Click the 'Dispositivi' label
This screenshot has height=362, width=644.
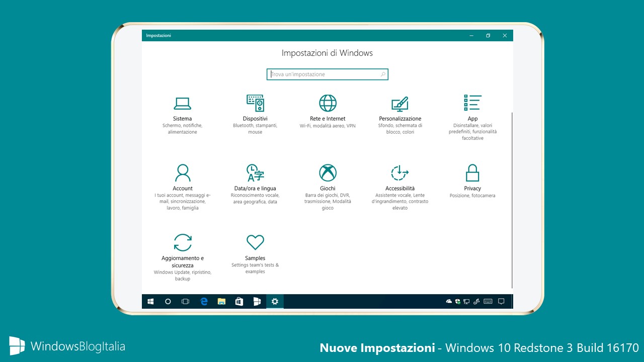click(x=255, y=119)
